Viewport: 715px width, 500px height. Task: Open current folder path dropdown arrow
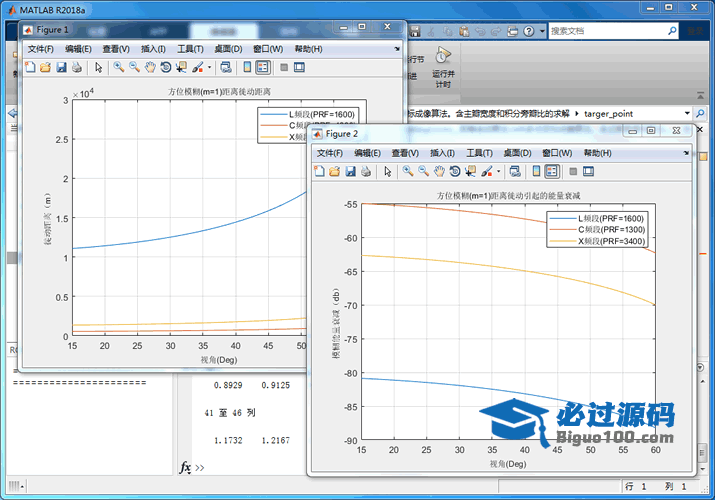pyautogui.click(x=687, y=113)
